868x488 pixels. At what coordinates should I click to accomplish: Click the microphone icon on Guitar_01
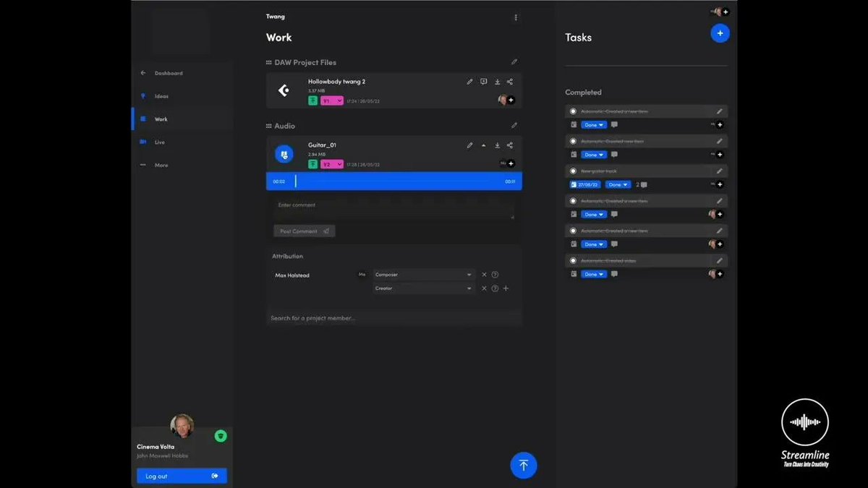[284, 153]
